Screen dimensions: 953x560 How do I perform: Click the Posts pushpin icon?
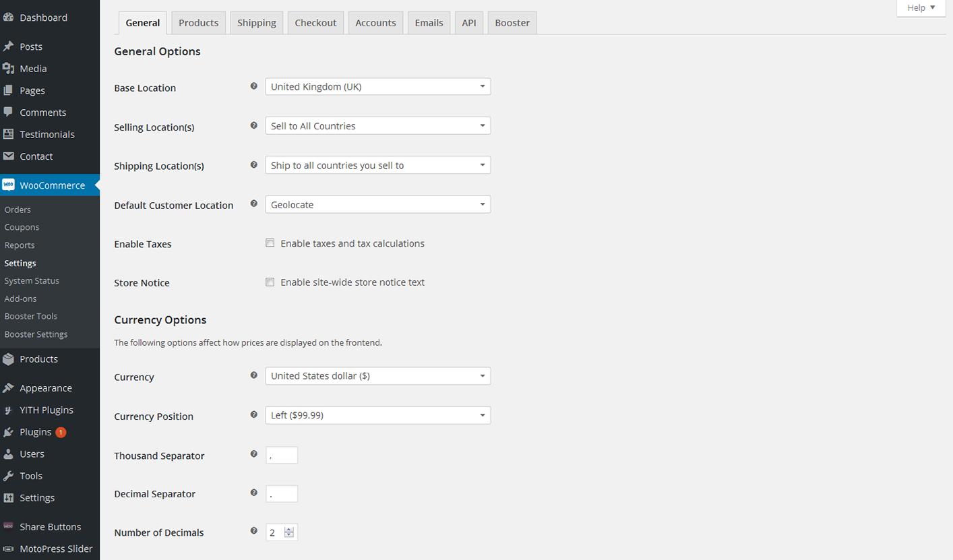[9, 46]
